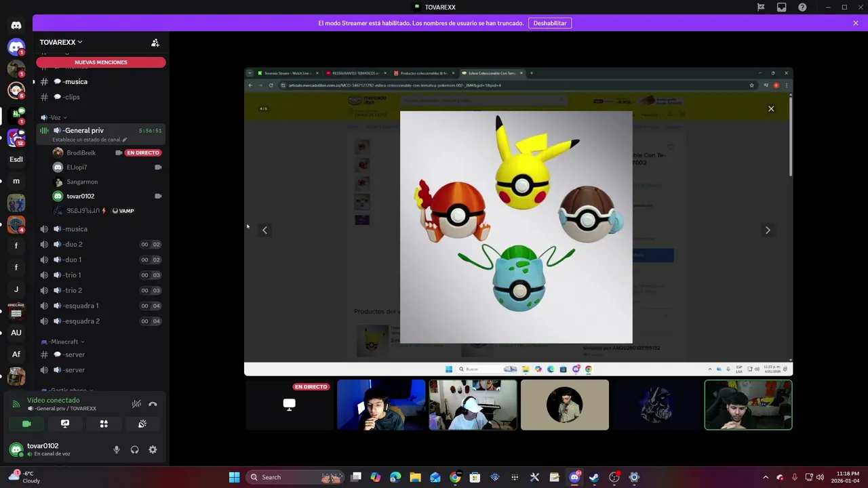Screen dimensions: 868x488
Task: Focus the green-bordered speaking webcam tile
Action: click(x=748, y=405)
